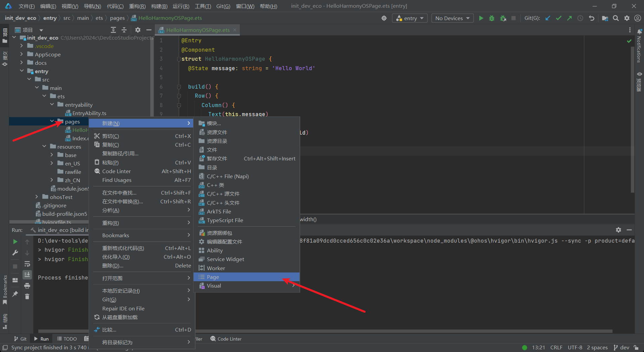Image resolution: width=644 pixels, height=352 pixels.
Task: Open the project structure folder icon in toolbar
Action: [605, 18]
